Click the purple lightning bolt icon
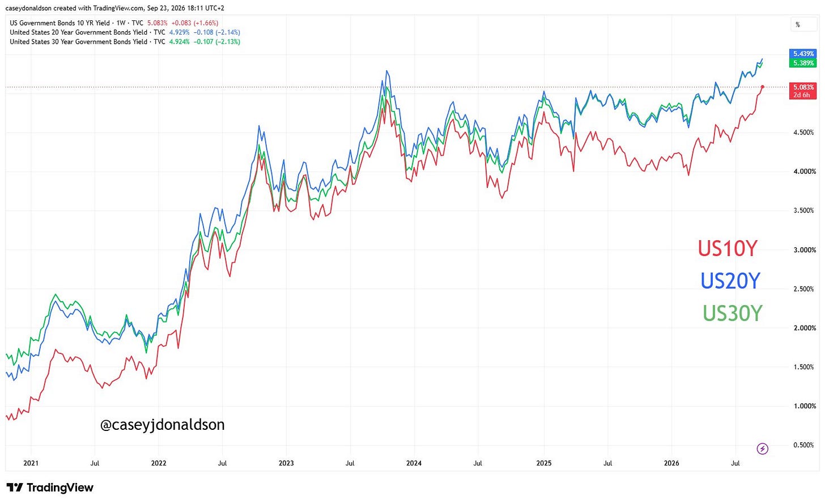 tap(763, 449)
